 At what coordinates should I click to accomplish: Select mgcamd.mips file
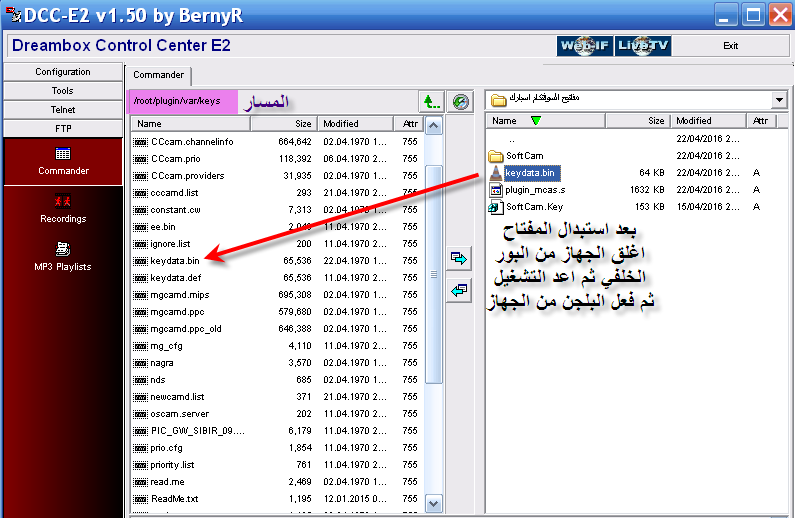(179, 294)
